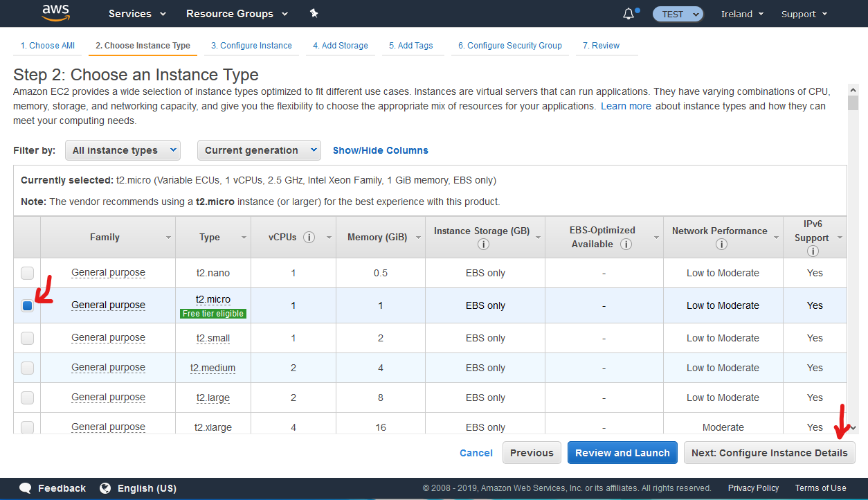The width and height of the screenshot is (868, 500).
Task: Open the Privacy Policy link
Action: [753, 488]
